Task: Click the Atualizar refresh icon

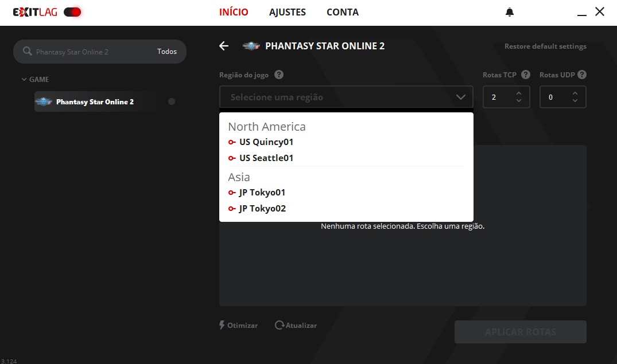Action: 280,325
